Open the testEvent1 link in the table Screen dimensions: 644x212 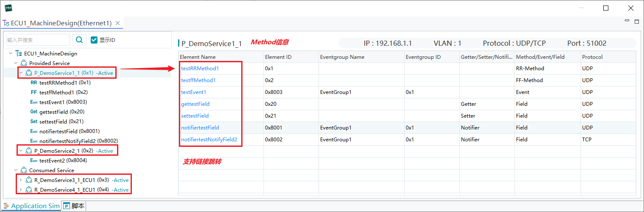pos(194,92)
